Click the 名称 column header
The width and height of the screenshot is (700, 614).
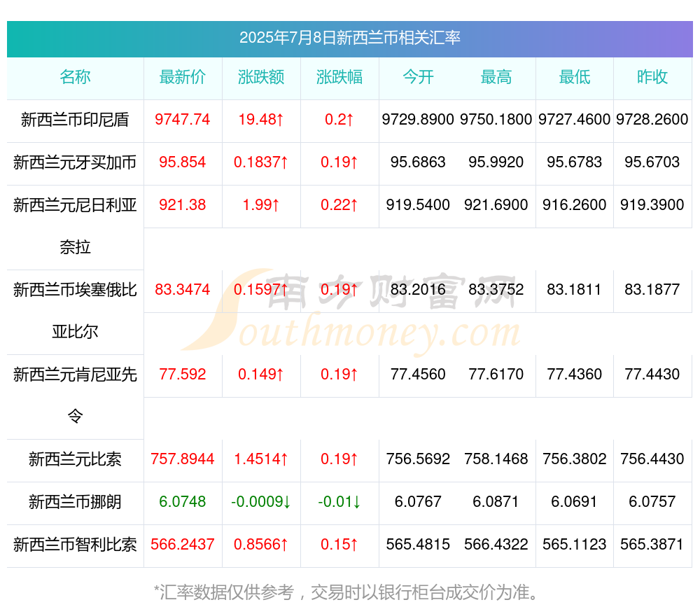(75, 77)
